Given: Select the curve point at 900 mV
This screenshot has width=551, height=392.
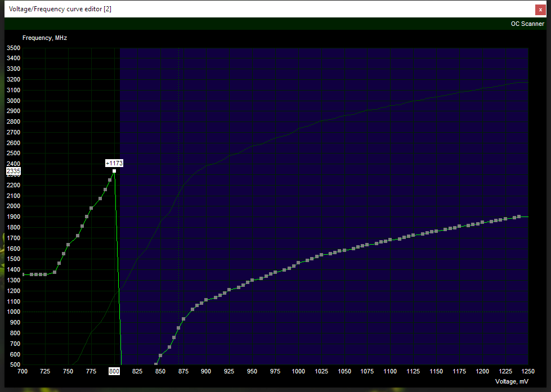Looking at the screenshot, I should [x=206, y=300].
